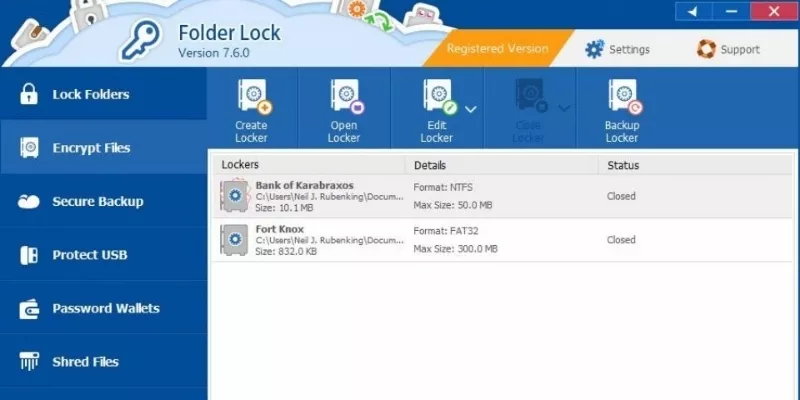Click the key logo next to Folder Lock
800x400 pixels.
pos(140,42)
